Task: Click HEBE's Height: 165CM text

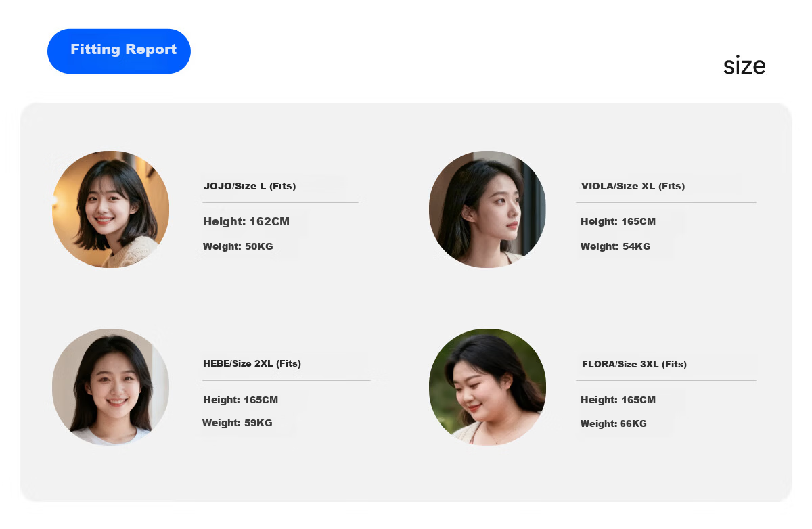Action: pos(240,400)
